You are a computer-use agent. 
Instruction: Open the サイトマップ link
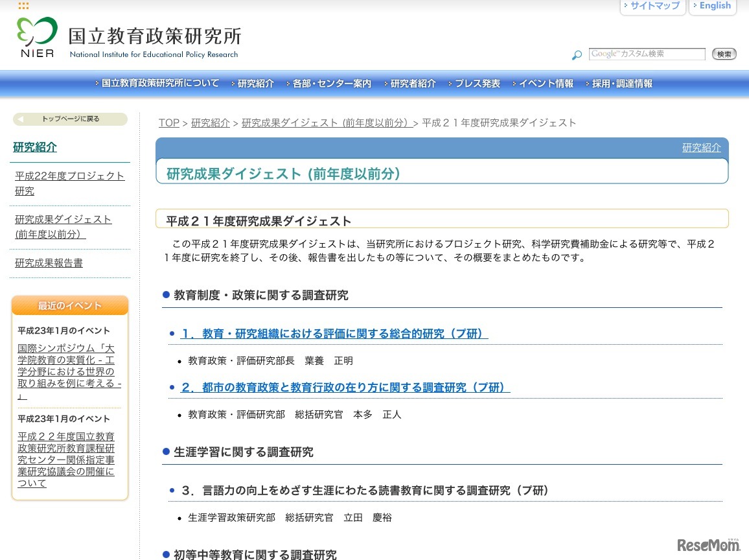coord(654,6)
